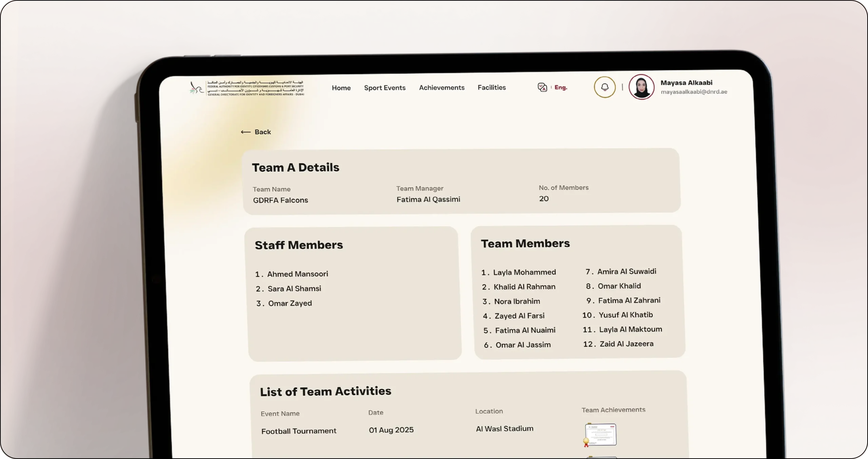Open the Home menu item
This screenshot has height=459, width=868.
click(x=341, y=88)
